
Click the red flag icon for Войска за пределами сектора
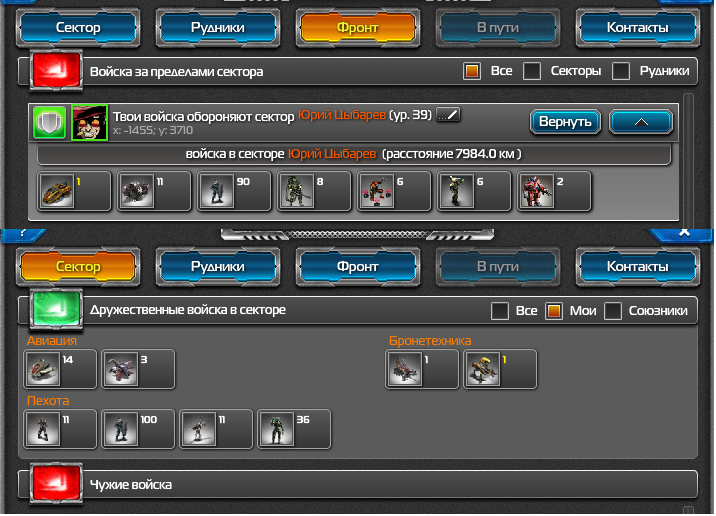tap(56, 70)
